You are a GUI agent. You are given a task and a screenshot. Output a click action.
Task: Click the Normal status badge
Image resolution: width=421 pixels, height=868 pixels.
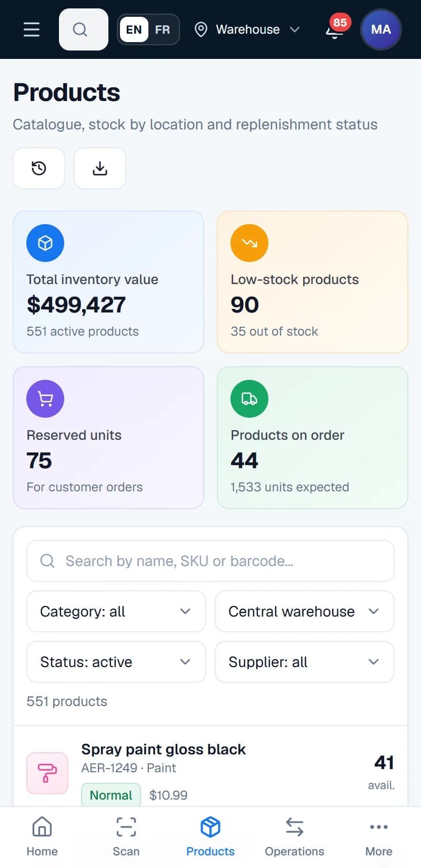coord(111,795)
